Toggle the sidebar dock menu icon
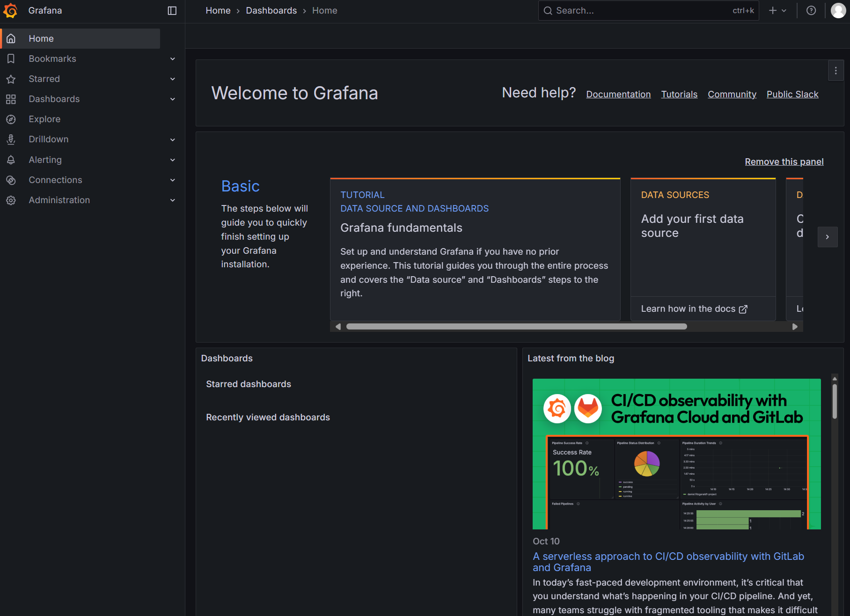Image resolution: width=850 pixels, height=616 pixels. pyautogui.click(x=172, y=10)
